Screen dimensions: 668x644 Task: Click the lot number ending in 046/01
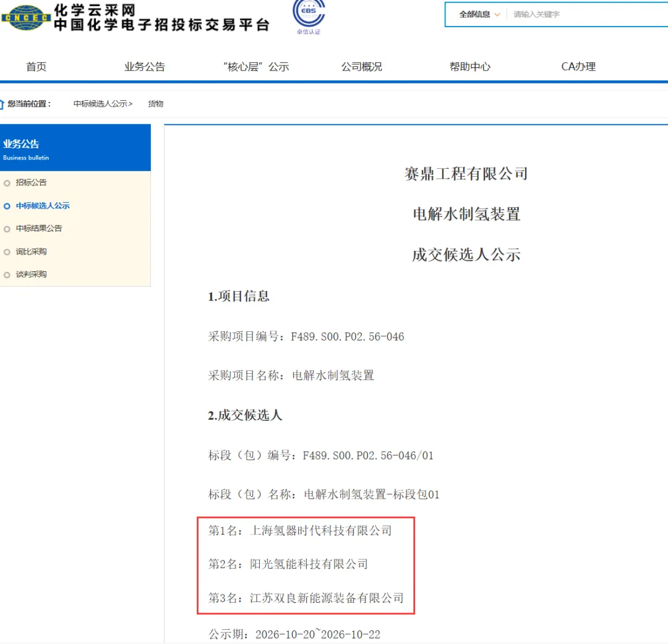[321, 455]
